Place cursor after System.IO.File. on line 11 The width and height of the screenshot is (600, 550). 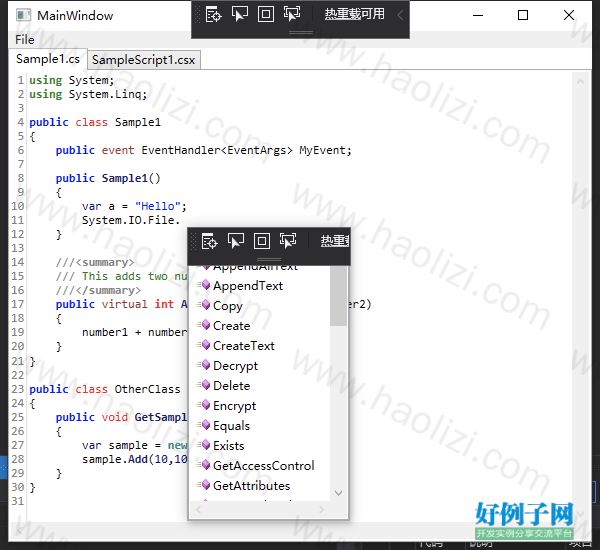(x=181, y=220)
